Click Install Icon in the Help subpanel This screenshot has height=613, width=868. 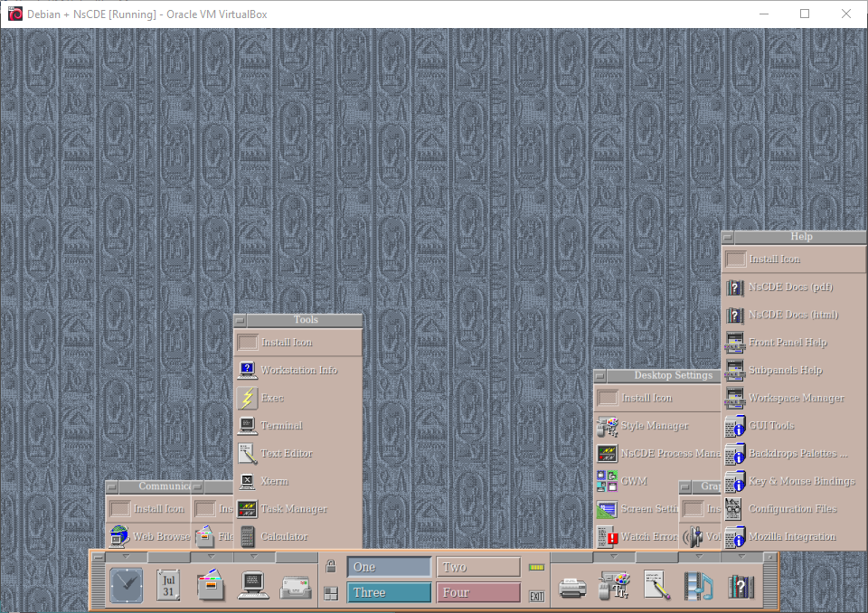[774, 259]
